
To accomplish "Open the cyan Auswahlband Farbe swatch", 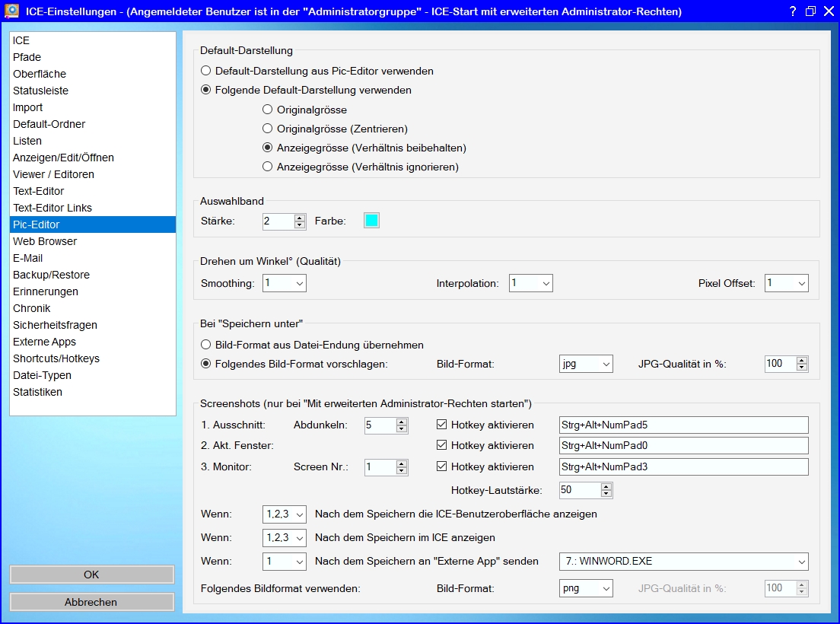I will [x=372, y=221].
